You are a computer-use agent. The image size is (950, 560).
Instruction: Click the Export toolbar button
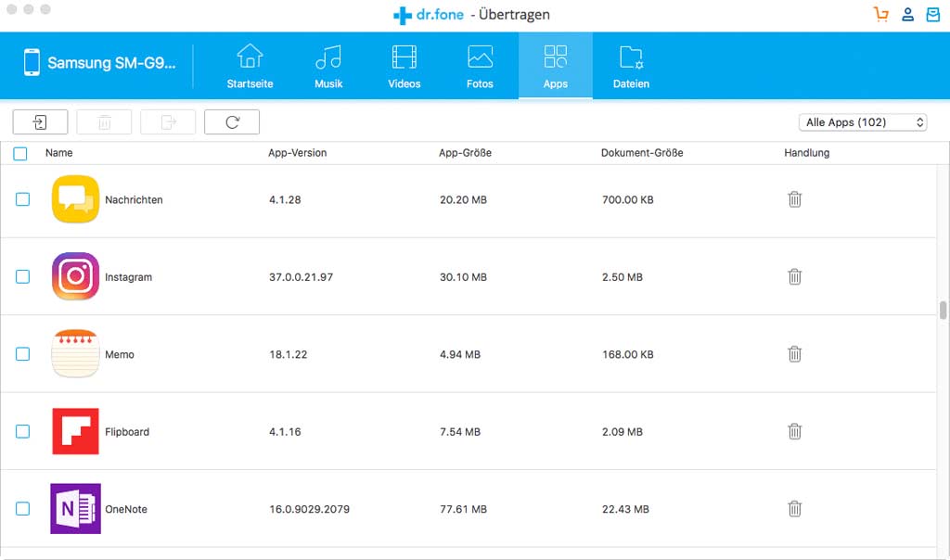point(168,121)
